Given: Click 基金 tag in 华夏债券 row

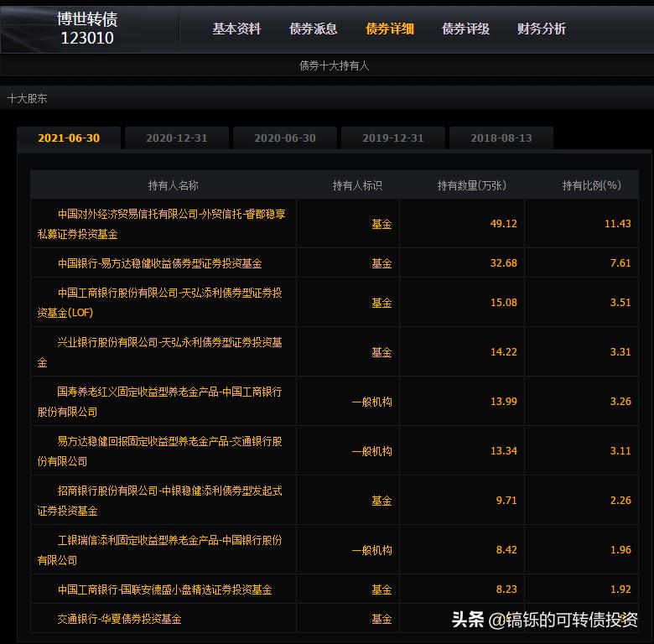Looking at the screenshot, I should pyautogui.click(x=381, y=619).
